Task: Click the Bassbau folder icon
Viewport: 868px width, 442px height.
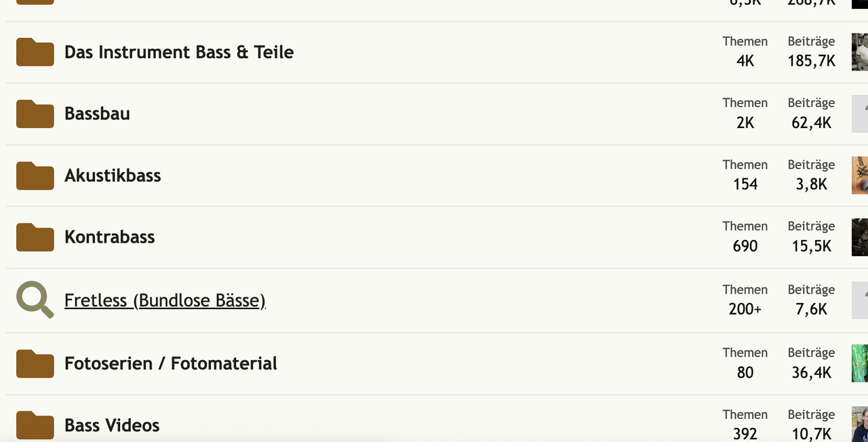Action: [x=35, y=114]
